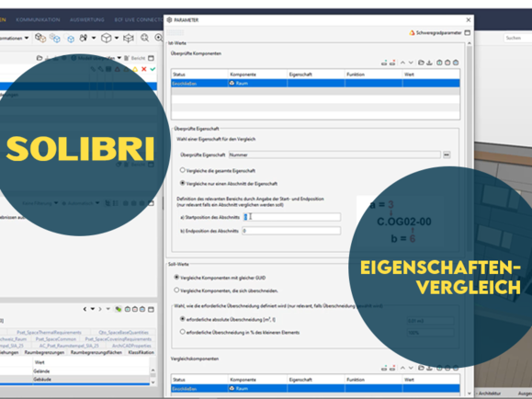Open the 'Modell überprüfen' dropdown arrow
The height and width of the screenshot is (399, 532).
point(119,58)
